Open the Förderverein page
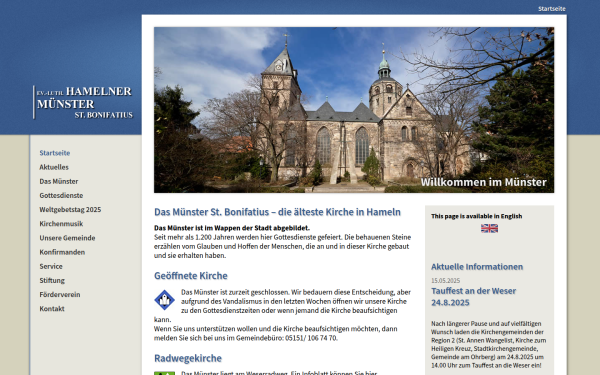Viewport: 600px width, 375px height. (x=60, y=294)
